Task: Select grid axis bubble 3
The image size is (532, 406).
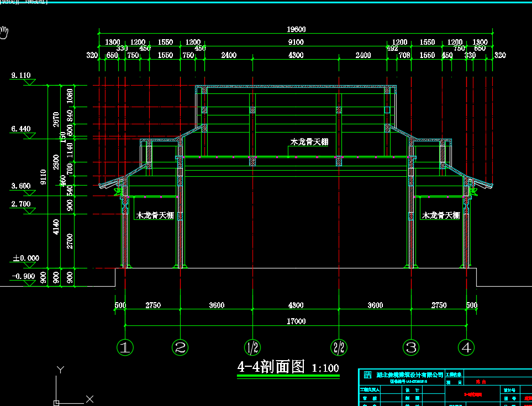Action: tap(411, 347)
